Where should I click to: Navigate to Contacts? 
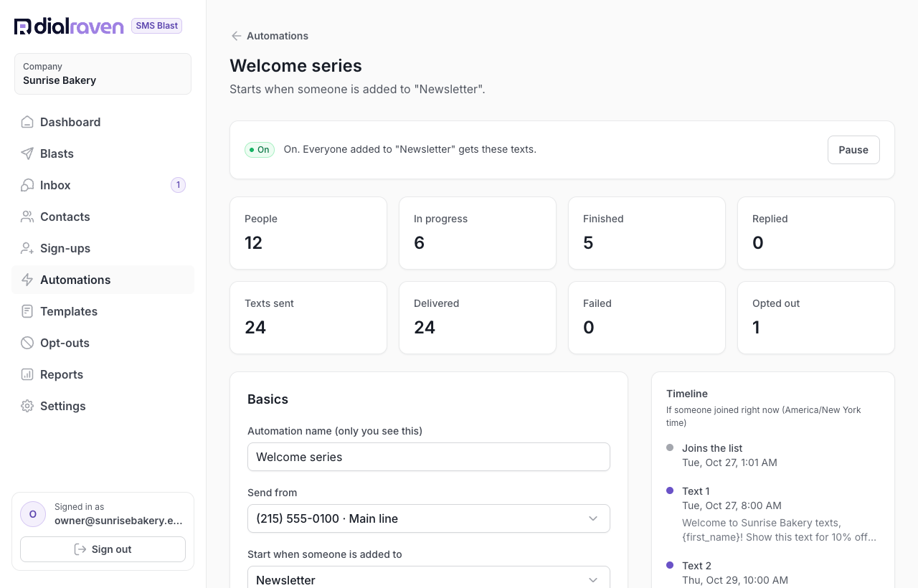(103, 217)
